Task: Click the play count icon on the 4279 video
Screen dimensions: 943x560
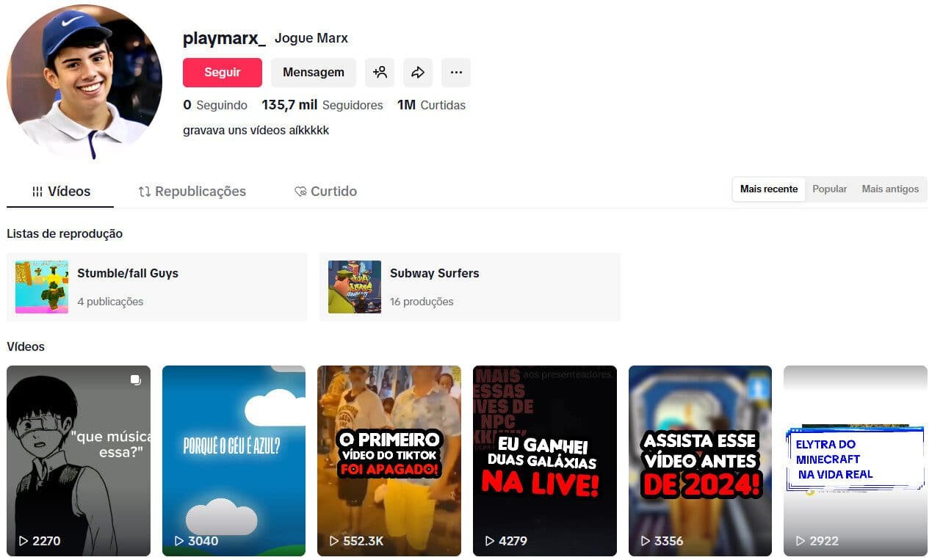Action: (491, 541)
